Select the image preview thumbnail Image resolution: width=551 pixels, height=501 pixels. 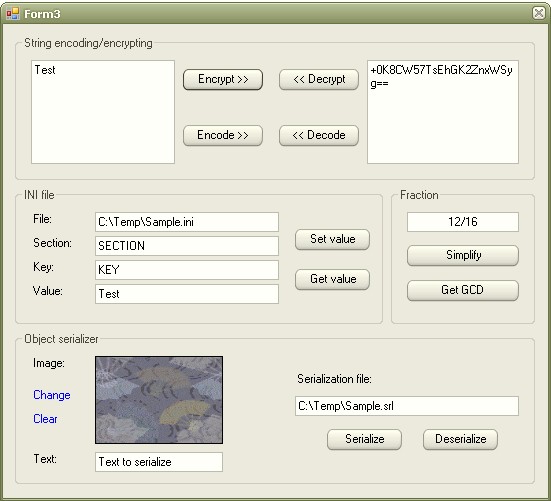[x=159, y=400]
